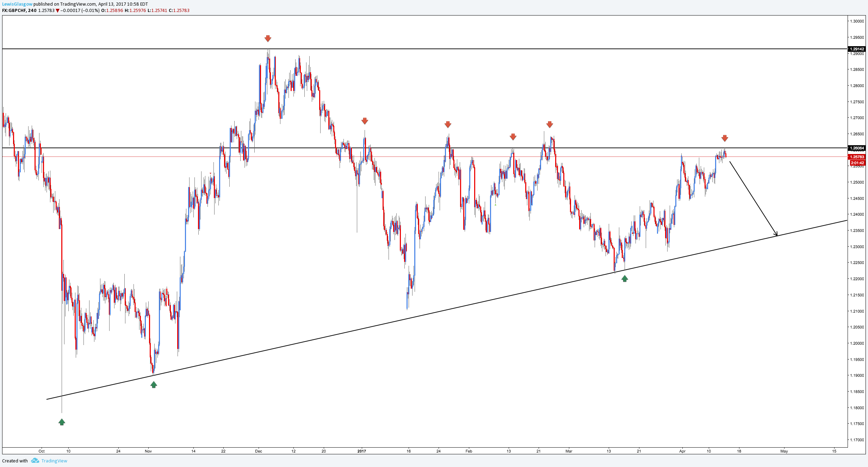
Task: Select the red arrow above the April high
Action: (x=725, y=138)
